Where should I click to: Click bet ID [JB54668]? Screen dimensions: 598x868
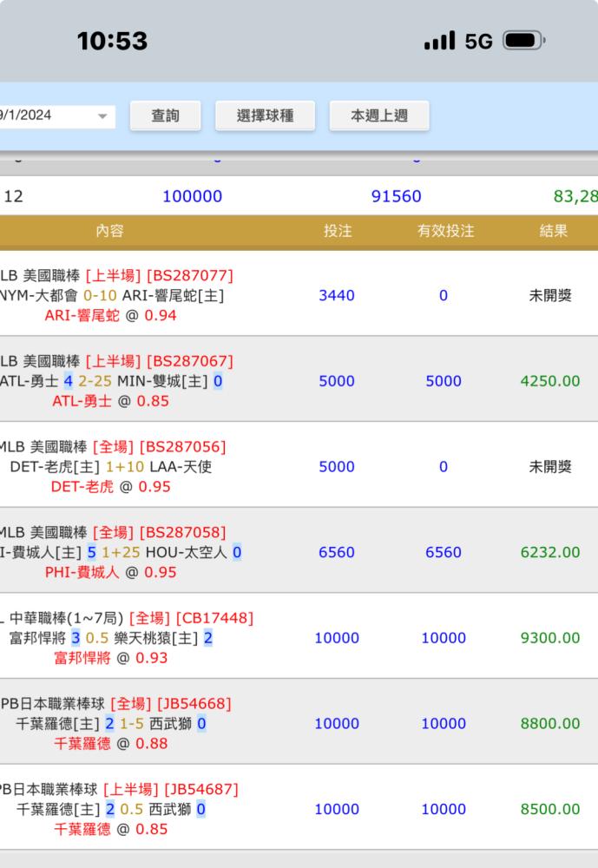click(x=194, y=704)
